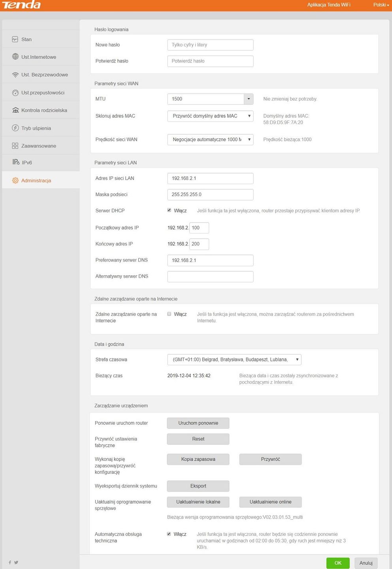Click the MTU value field 1500
Viewport: 392px width, 569px height.
click(205, 99)
